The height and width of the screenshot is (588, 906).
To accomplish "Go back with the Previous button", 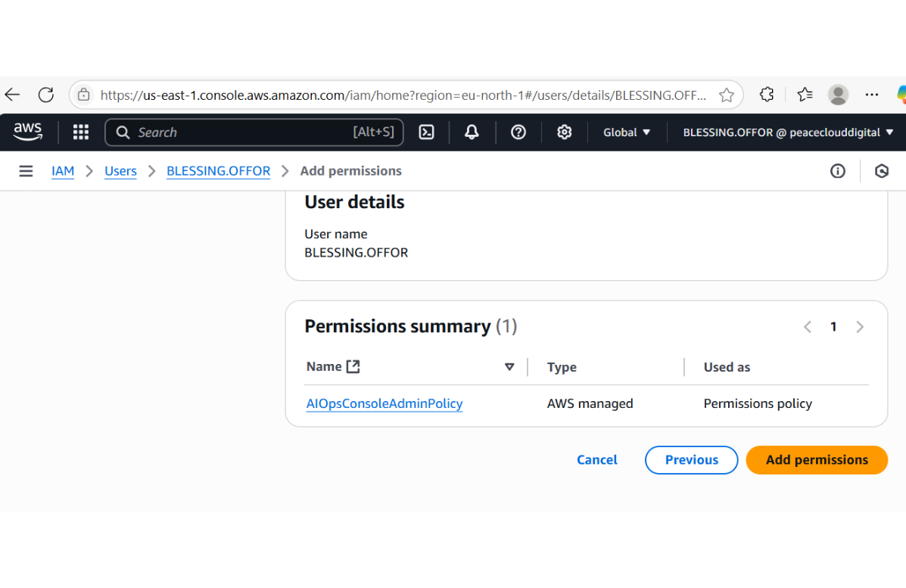I will [692, 460].
